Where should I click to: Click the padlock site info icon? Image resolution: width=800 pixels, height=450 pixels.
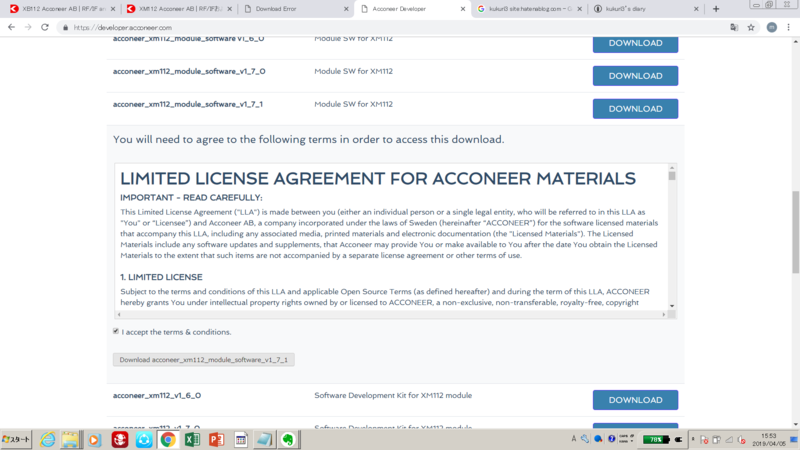pyautogui.click(x=65, y=28)
